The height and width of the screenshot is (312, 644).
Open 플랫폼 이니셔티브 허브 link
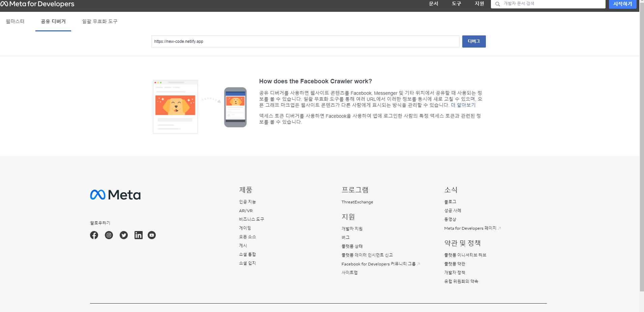point(465,255)
